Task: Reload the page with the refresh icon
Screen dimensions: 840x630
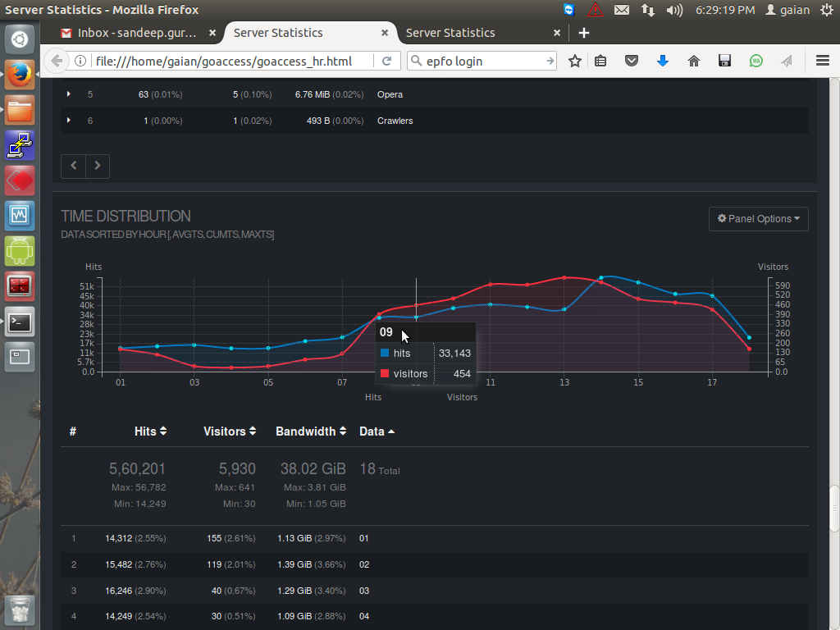Action: pos(386,60)
